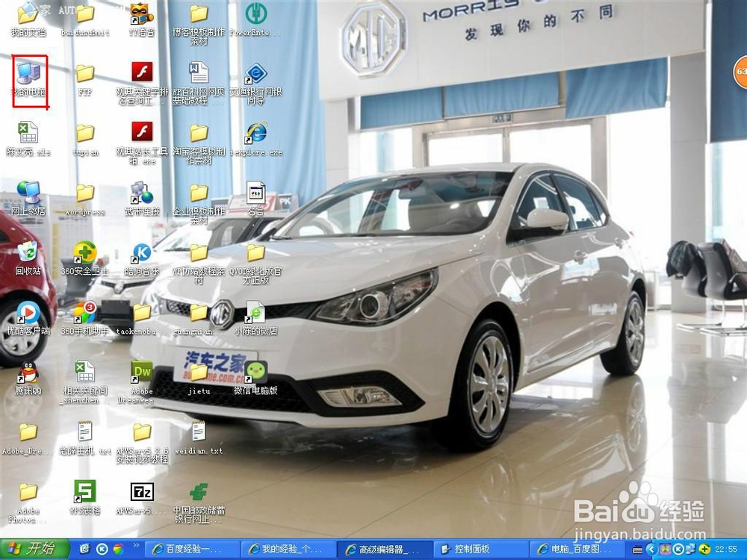Open the 回收站 recycle bin
The image size is (747, 560).
tap(28, 252)
